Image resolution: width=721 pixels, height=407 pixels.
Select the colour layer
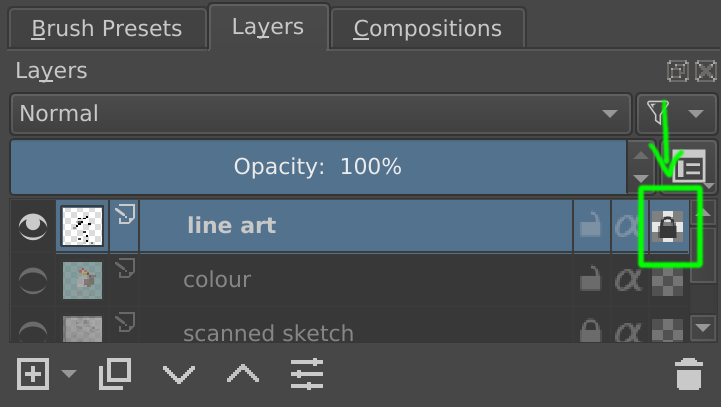(x=350, y=280)
